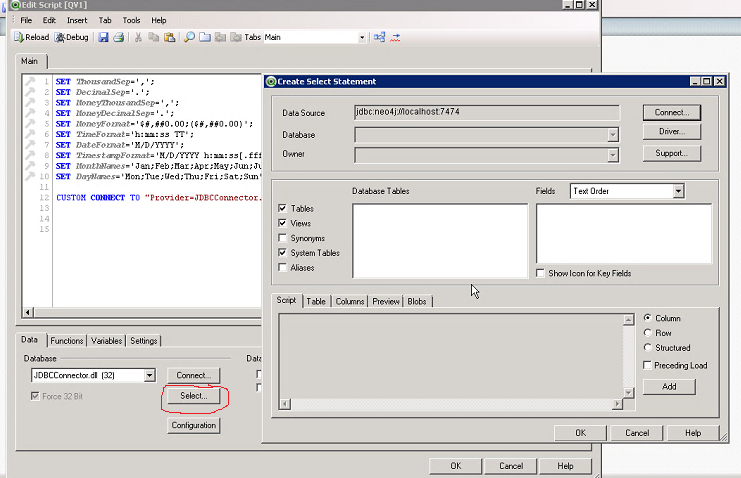Switch to the Preview tab

pyautogui.click(x=386, y=301)
